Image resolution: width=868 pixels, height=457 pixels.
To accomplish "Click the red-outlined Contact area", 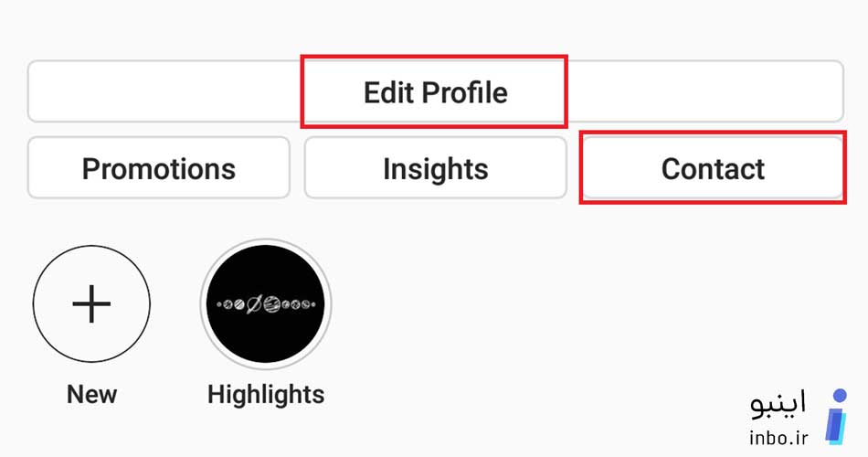I will click(x=713, y=167).
